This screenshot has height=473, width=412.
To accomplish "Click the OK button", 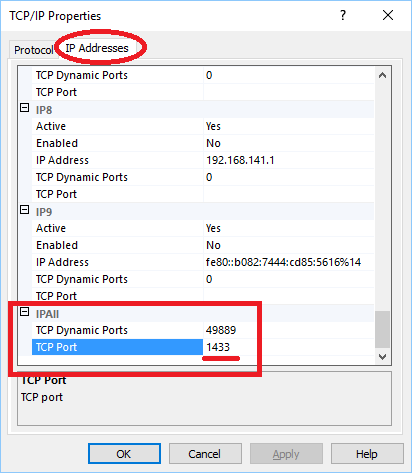I will (x=124, y=454).
